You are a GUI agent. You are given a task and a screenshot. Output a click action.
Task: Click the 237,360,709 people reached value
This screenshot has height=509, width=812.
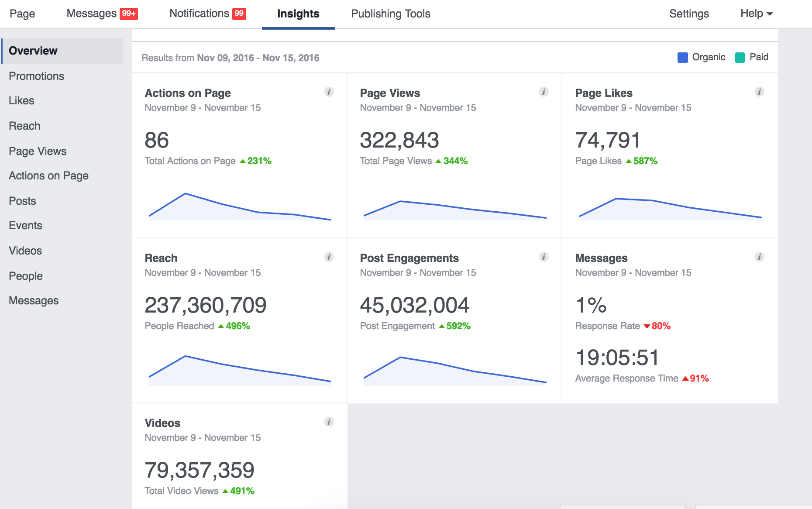click(x=206, y=305)
